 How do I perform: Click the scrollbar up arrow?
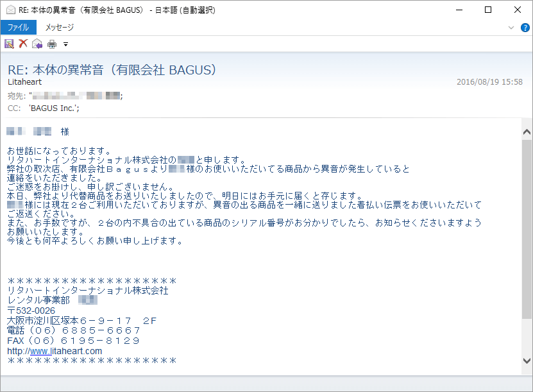pyautogui.click(x=527, y=132)
